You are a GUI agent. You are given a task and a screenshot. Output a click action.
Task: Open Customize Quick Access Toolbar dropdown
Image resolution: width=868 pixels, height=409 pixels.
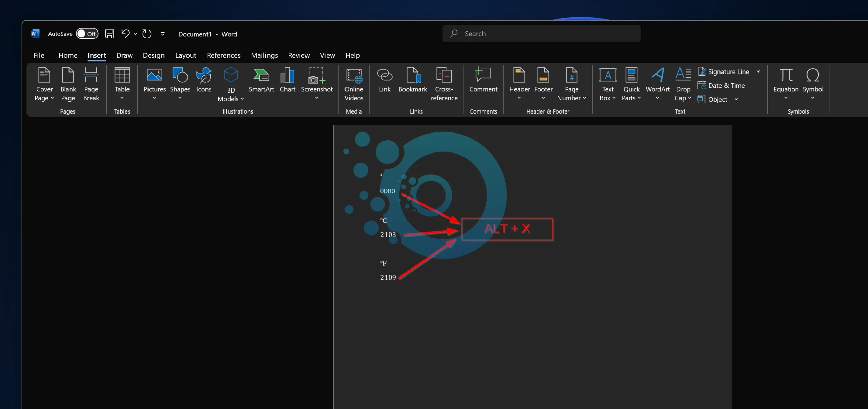[163, 34]
